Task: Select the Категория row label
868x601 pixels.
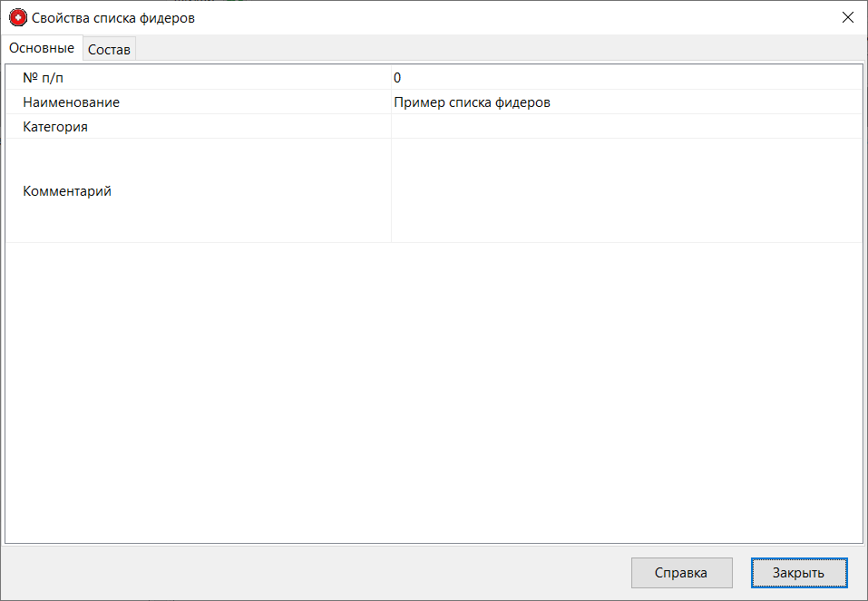Action: [x=55, y=127]
